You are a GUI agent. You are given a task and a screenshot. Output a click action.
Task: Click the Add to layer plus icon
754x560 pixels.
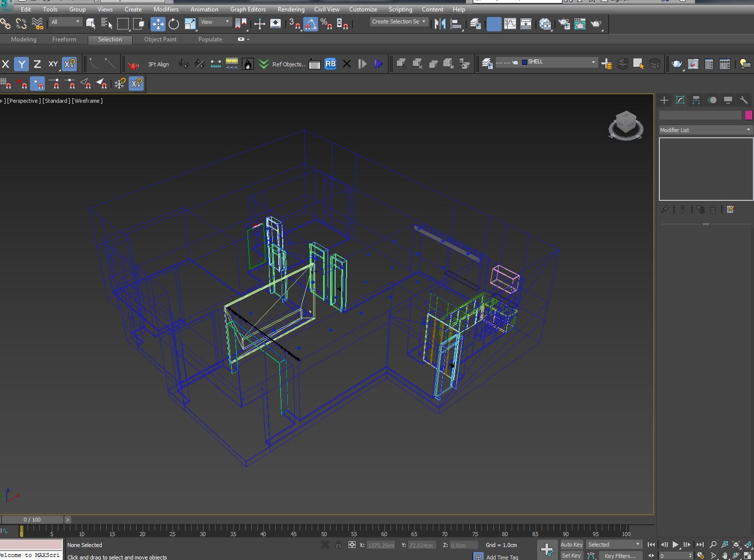pos(606,64)
